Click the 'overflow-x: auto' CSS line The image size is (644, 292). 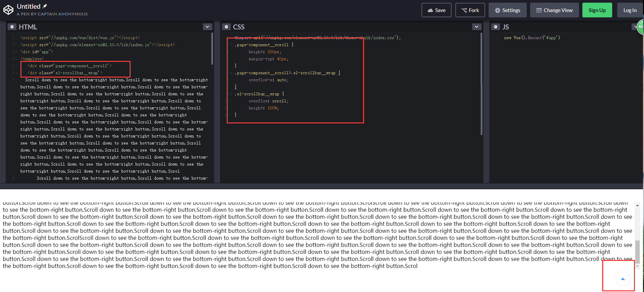point(268,80)
